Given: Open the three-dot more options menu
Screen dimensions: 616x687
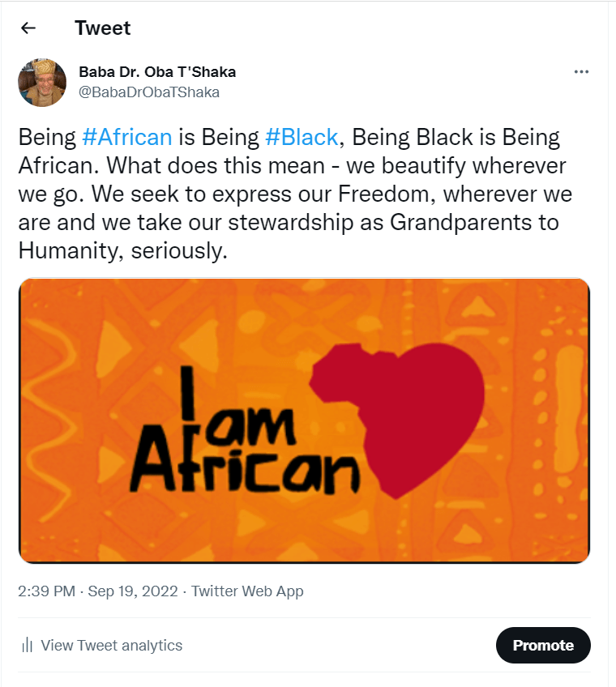Looking at the screenshot, I should 580,71.
